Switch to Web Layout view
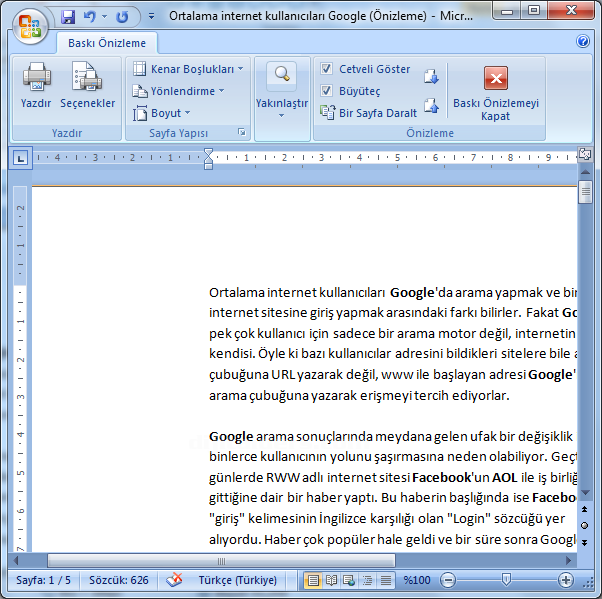The image size is (602, 599). (349, 580)
